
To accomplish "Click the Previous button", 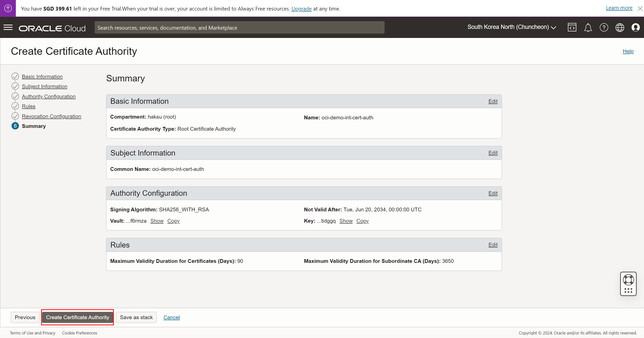I will 25,317.
